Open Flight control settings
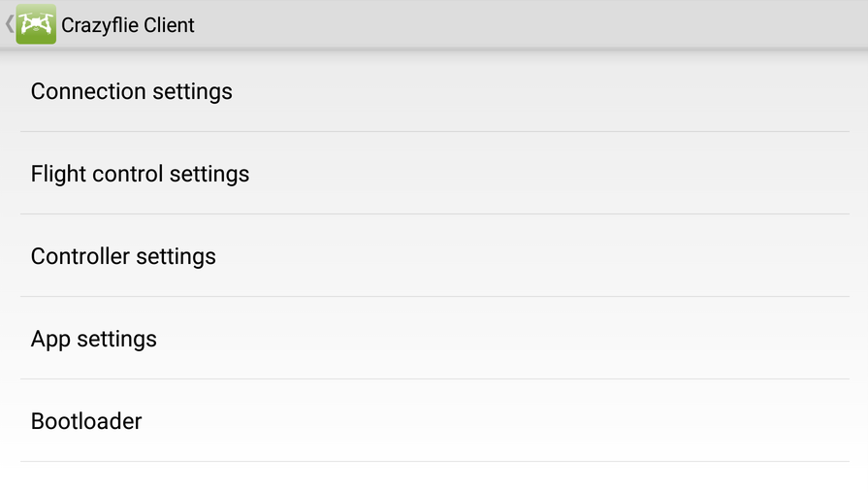The width and height of the screenshot is (868, 492). [141, 174]
